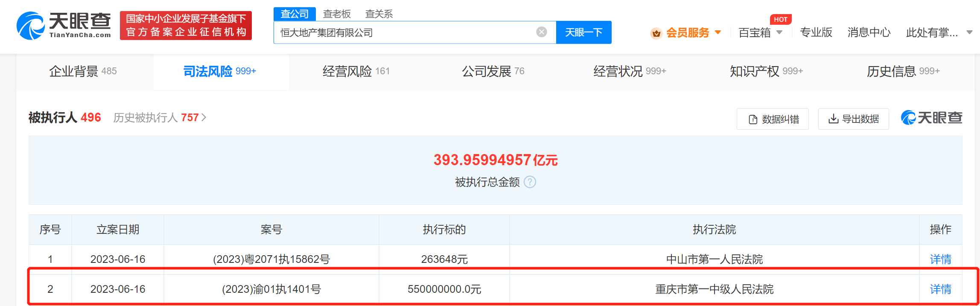Click the 数据纠错 button
Image resolution: width=980 pixels, height=306 pixels.
click(773, 119)
